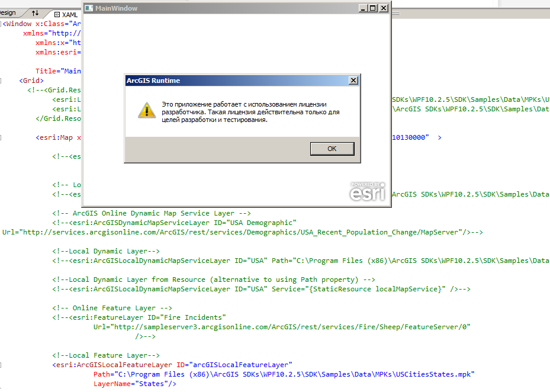Click the Title="Main attribute line
This screenshot has width=550, height=392.
tap(58, 71)
